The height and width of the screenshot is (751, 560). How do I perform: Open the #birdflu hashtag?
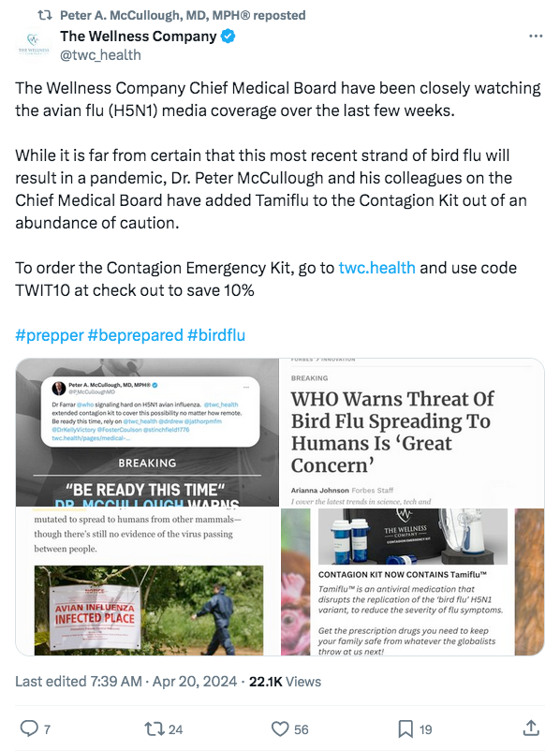216,335
